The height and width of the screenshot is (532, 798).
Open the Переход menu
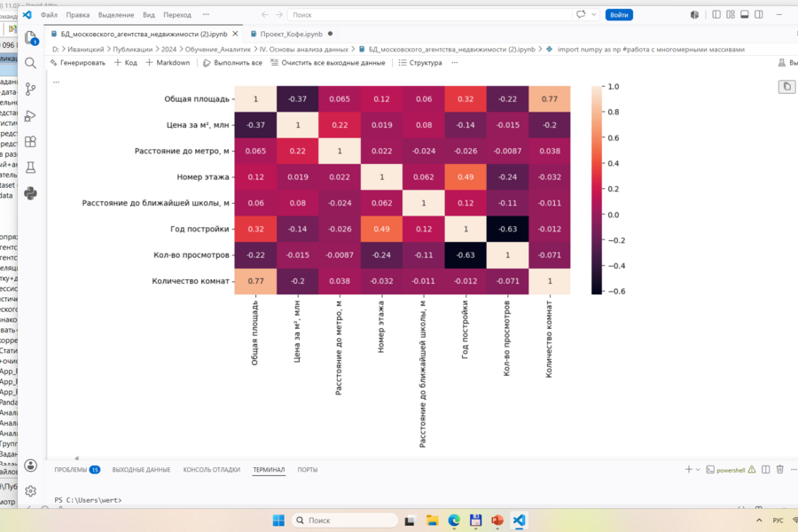pyautogui.click(x=177, y=15)
